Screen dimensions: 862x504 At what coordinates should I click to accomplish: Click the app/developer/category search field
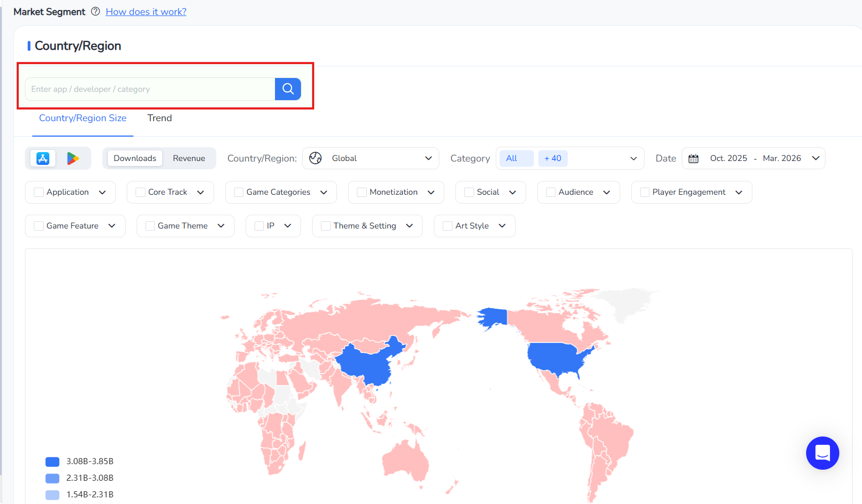pyautogui.click(x=149, y=89)
